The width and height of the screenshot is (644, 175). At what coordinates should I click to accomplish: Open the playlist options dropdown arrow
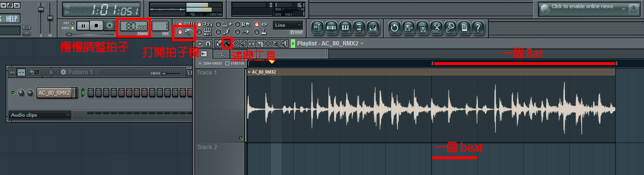click(200, 44)
